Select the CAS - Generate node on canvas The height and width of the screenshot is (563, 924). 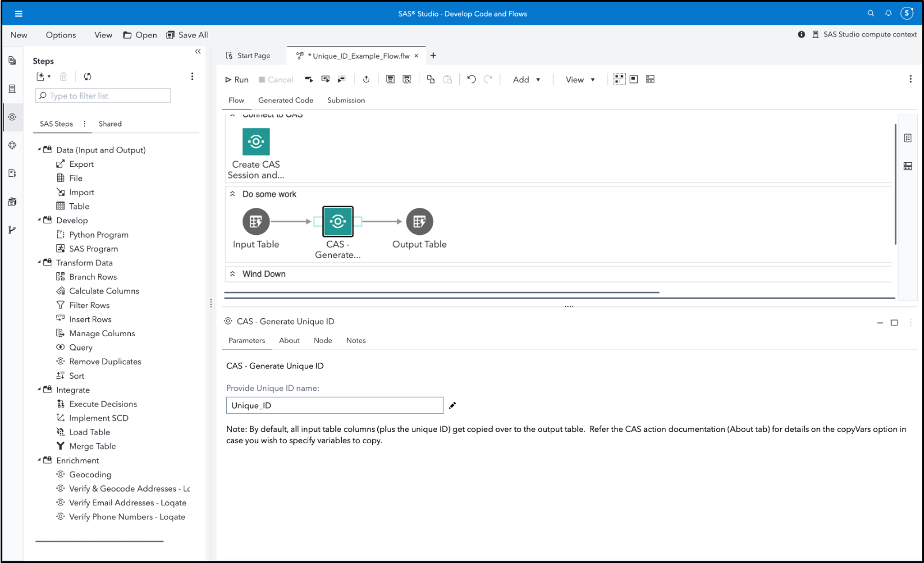coord(338,222)
